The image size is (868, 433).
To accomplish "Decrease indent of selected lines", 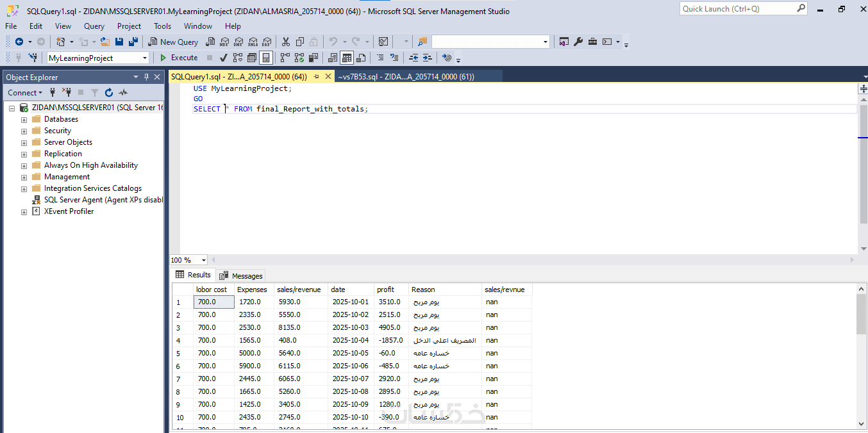I will click(413, 58).
